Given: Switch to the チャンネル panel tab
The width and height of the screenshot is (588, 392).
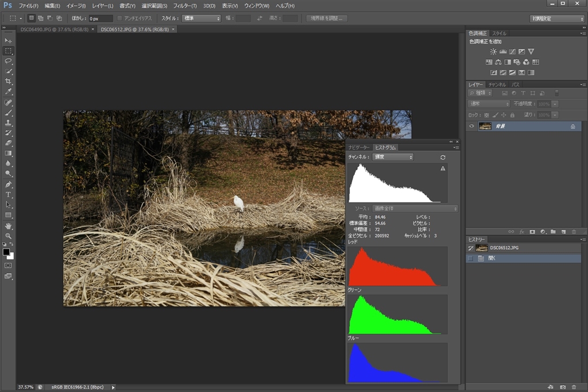Looking at the screenshot, I should click(497, 84).
